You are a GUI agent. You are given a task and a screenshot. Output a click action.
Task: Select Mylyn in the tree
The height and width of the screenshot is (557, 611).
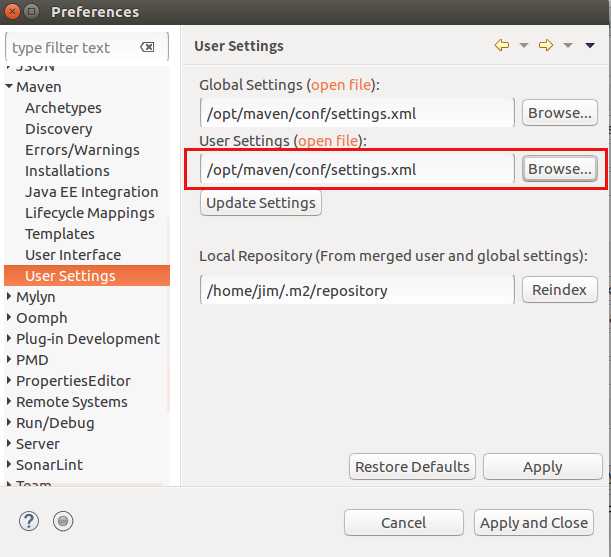point(35,297)
